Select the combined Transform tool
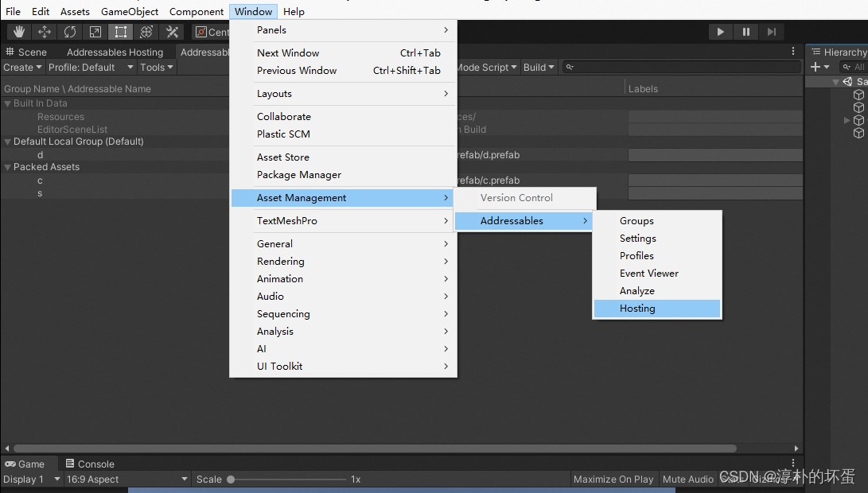 (x=146, y=32)
